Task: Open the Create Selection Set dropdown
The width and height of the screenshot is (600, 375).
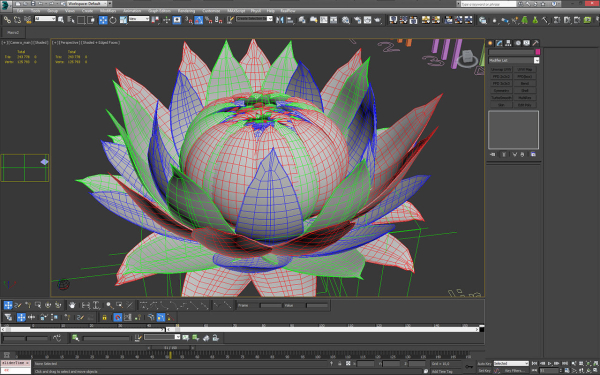Action: coord(254,19)
